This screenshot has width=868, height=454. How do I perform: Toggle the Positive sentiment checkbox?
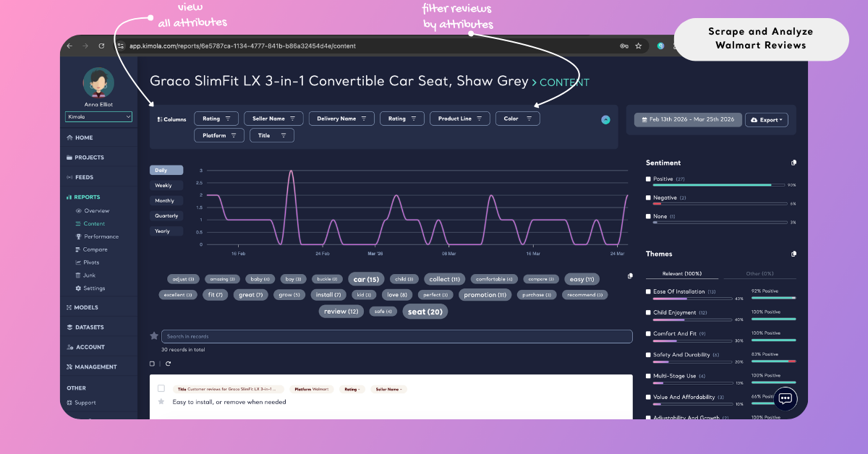pyautogui.click(x=648, y=179)
